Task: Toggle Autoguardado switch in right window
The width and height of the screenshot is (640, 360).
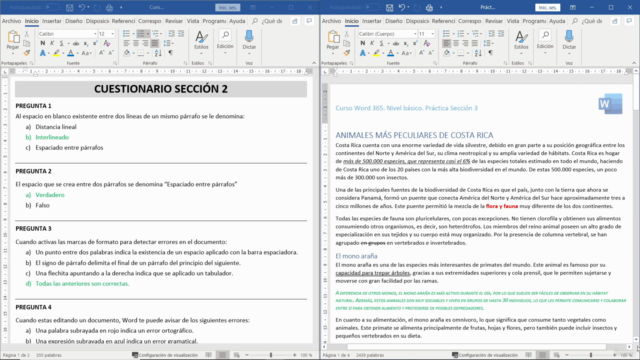Action: pos(371,7)
